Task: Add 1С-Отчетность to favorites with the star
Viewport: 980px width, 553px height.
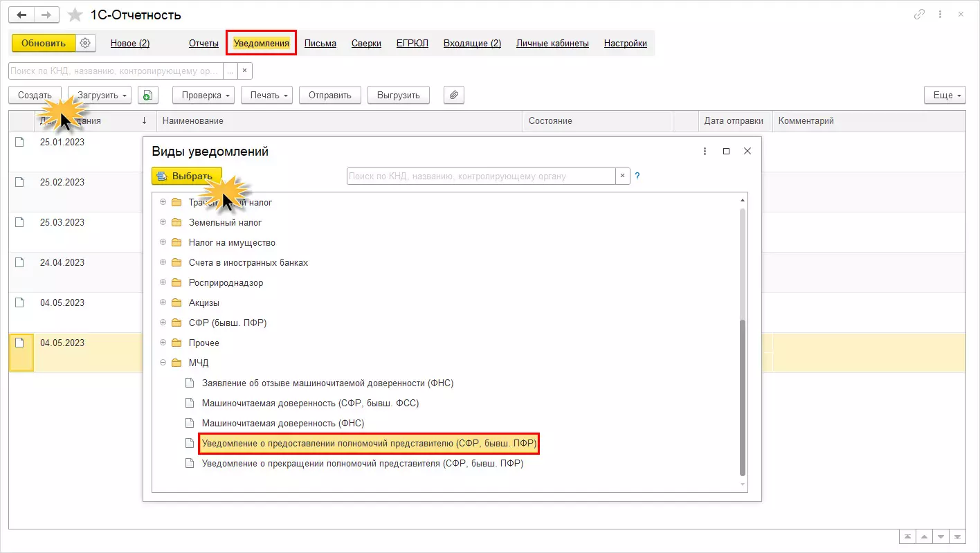Action: coord(75,15)
